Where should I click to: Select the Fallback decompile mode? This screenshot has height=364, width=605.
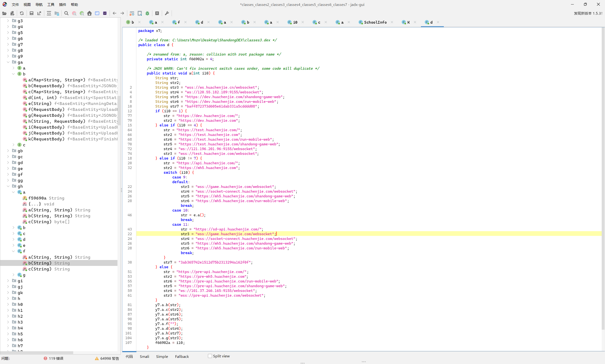(x=182, y=356)
